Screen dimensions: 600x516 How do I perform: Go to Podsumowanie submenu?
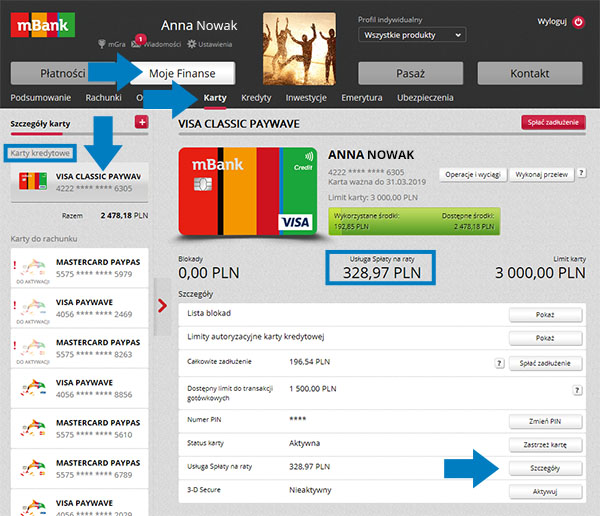41,98
